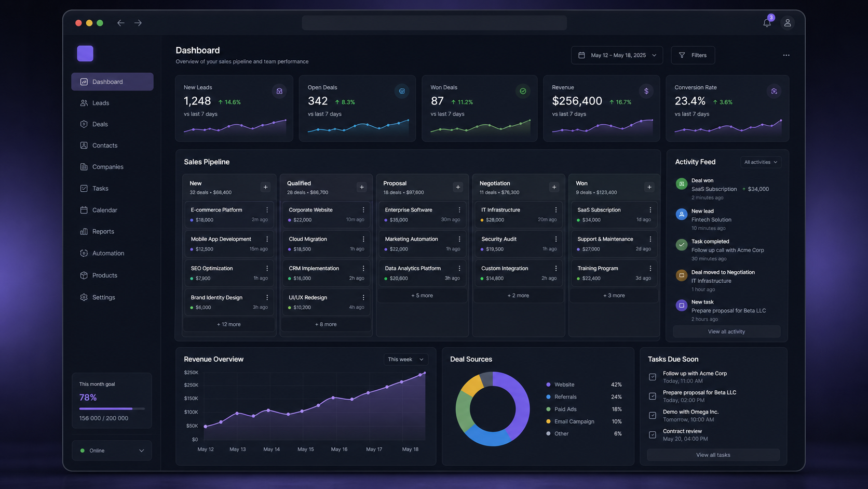Open the user profile icon
The image size is (868, 489).
click(x=788, y=23)
